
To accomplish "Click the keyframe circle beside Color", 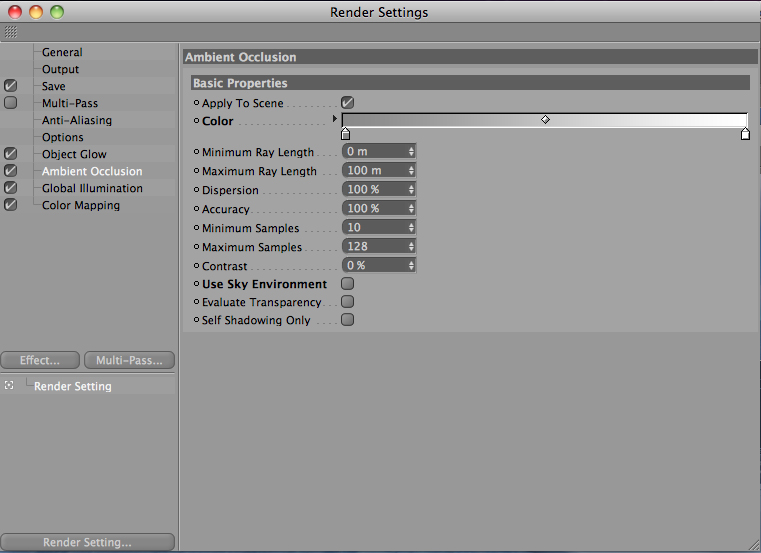I will pos(197,120).
